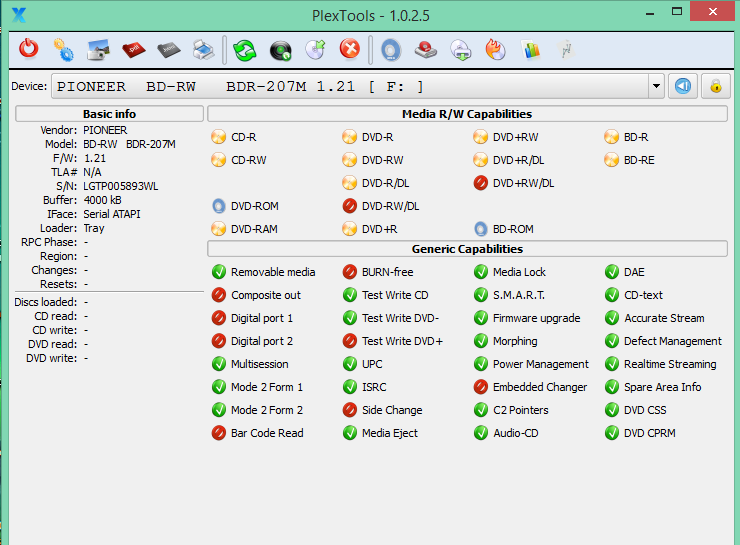Click the Basic info header
This screenshot has width=740, height=545.
click(109, 114)
